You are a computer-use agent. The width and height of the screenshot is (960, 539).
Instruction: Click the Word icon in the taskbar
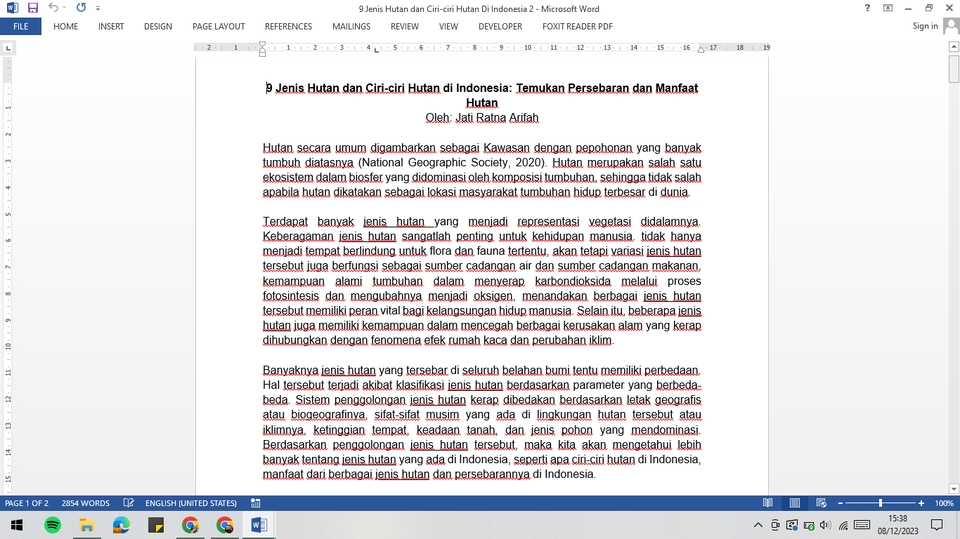(258, 525)
